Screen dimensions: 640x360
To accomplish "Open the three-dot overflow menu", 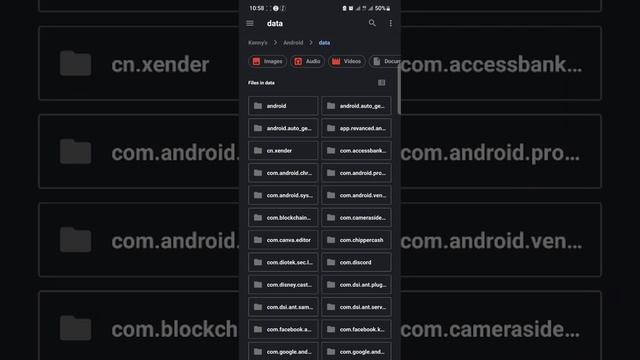I will (x=391, y=23).
